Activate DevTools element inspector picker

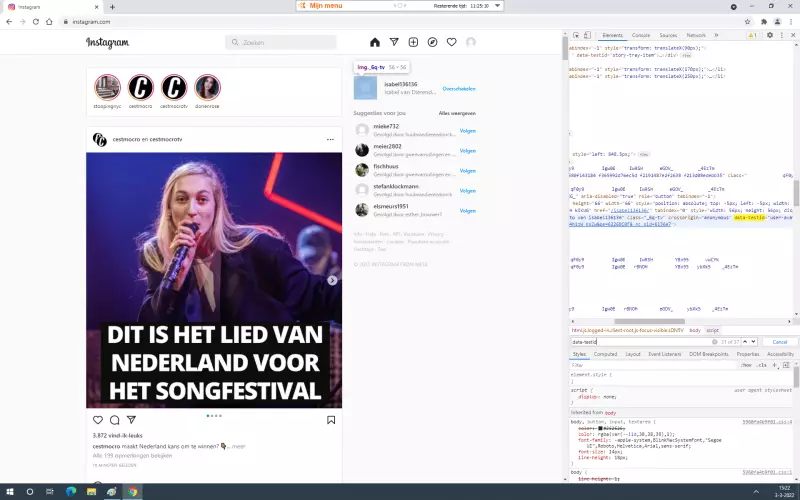(x=576, y=35)
